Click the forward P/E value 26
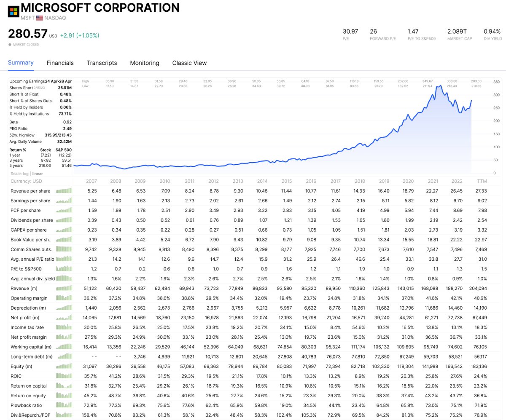 tap(373, 31)
